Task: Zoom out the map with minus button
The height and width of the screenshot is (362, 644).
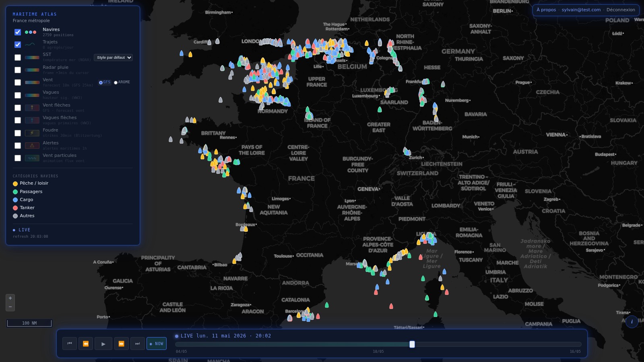Action: [10, 307]
